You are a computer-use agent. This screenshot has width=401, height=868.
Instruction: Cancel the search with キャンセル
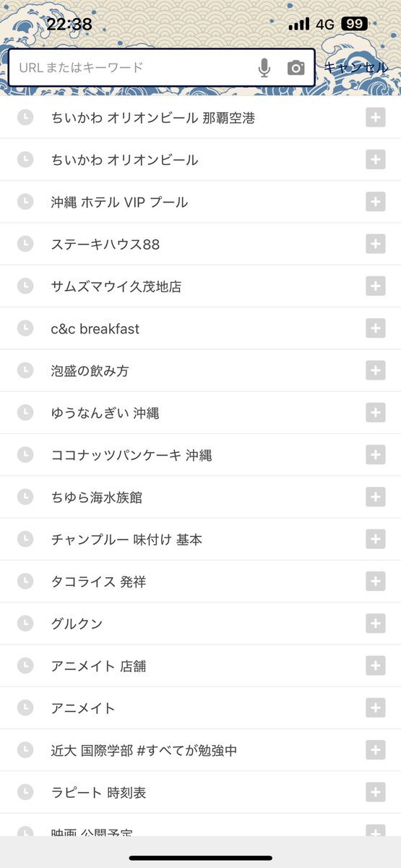356,67
